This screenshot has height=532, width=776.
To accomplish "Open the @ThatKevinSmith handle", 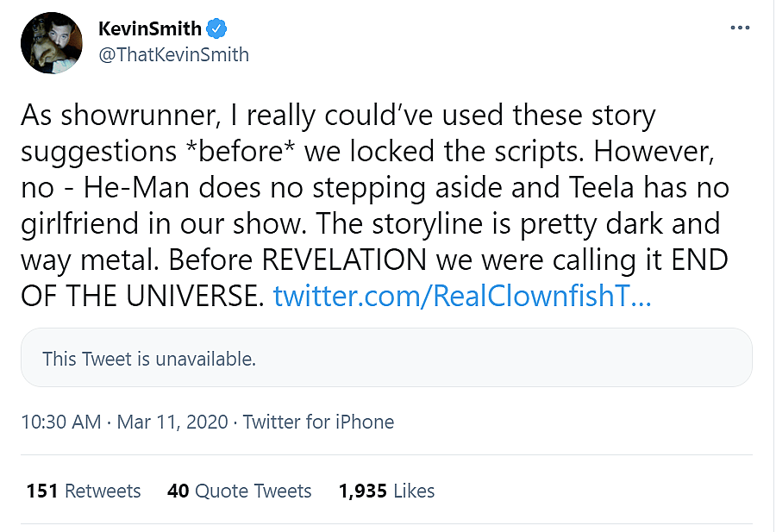I will (x=173, y=55).
